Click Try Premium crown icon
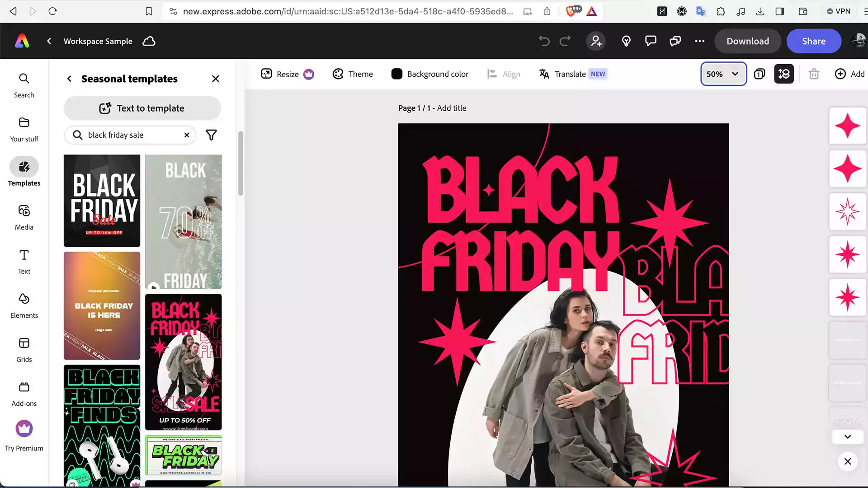Screen dimensions: 868x488 24,428
